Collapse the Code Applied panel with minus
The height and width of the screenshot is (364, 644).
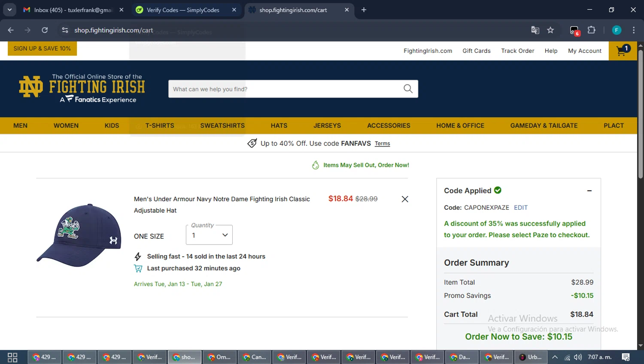[x=589, y=191]
